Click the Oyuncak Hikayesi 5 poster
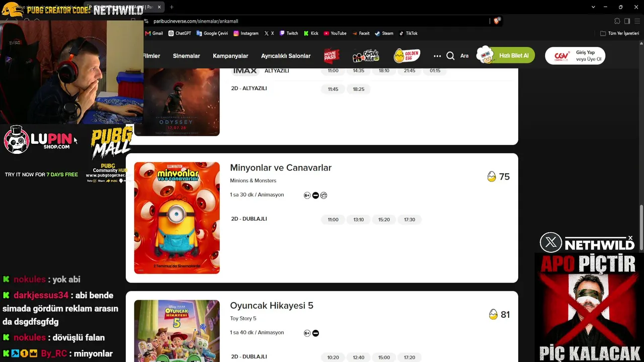Screen dimensions: 644x362 (x=177, y=331)
